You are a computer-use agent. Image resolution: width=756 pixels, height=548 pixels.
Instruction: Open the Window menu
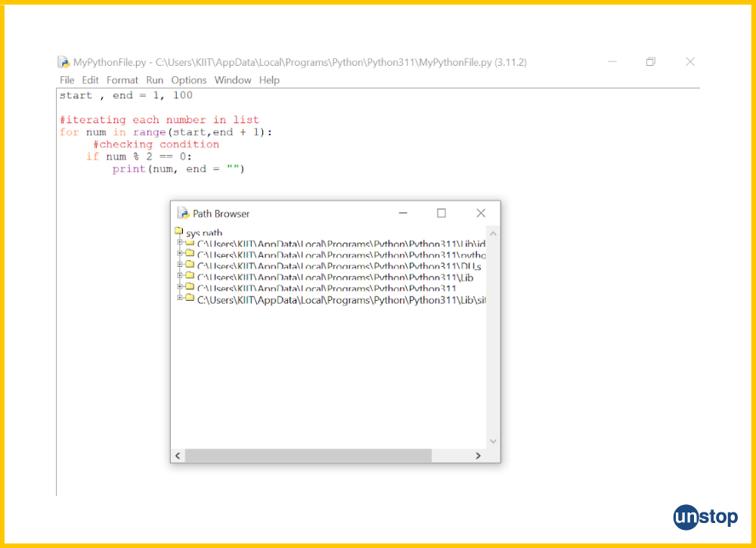coord(233,80)
